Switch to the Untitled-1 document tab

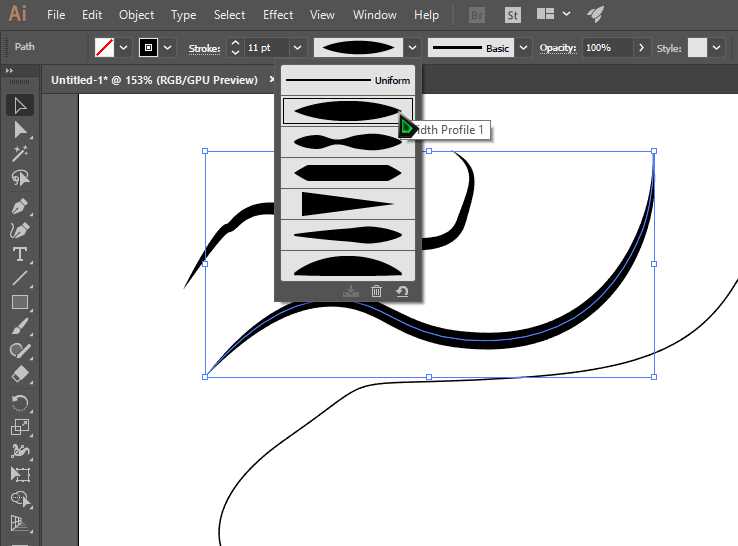tap(154, 80)
